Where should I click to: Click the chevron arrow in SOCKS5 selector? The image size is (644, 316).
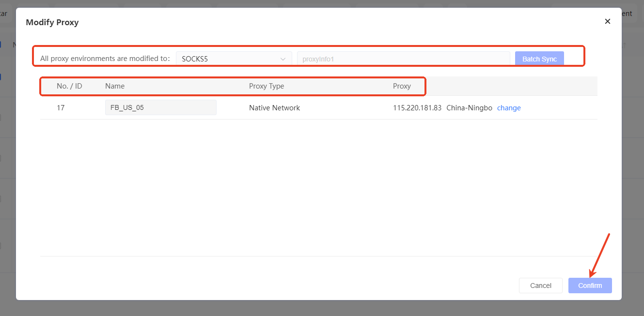pos(283,59)
